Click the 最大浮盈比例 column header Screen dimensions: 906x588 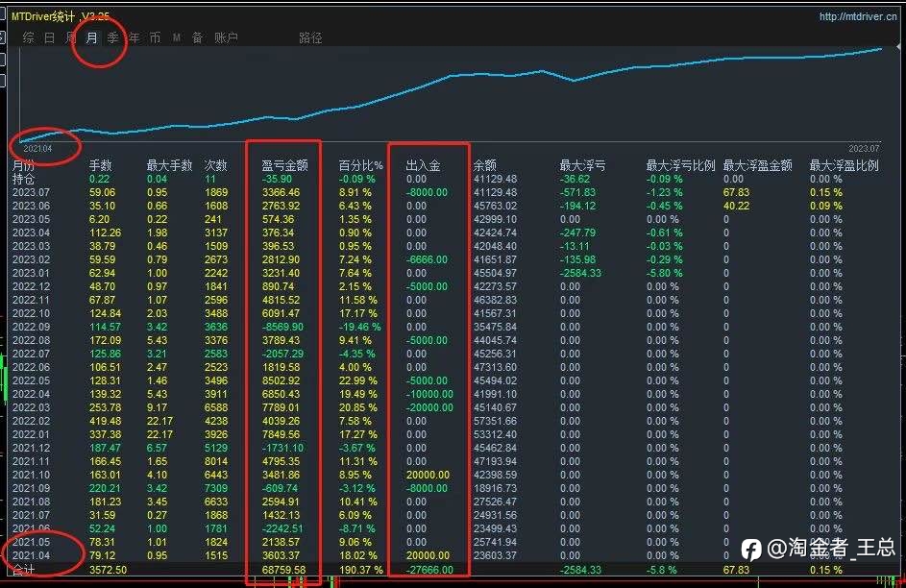pos(845,166)
